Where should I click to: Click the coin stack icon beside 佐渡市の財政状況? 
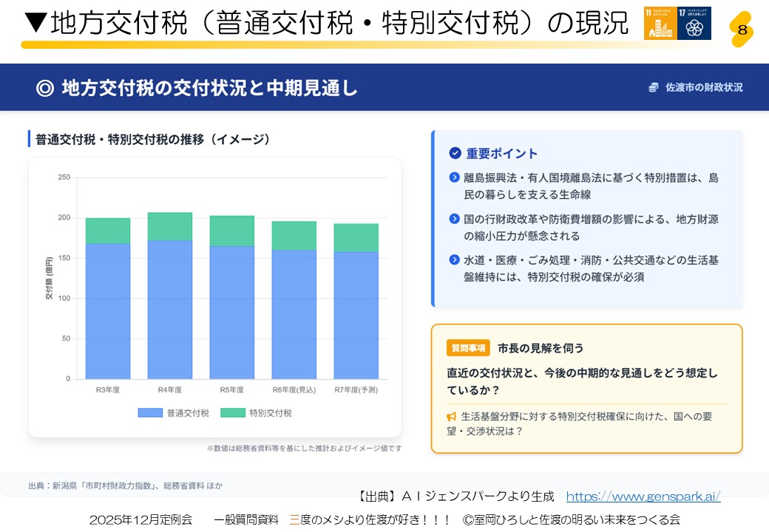654,87
